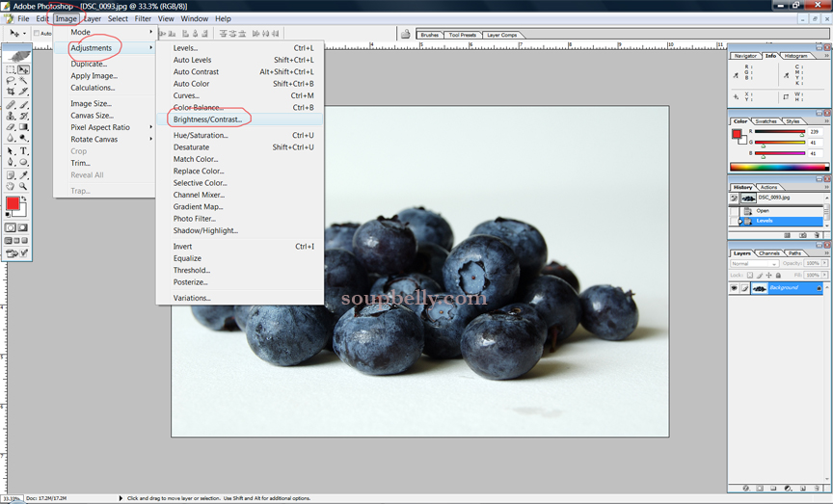
Task: Select the Brush tool
Action: click(x=23, y=105)
